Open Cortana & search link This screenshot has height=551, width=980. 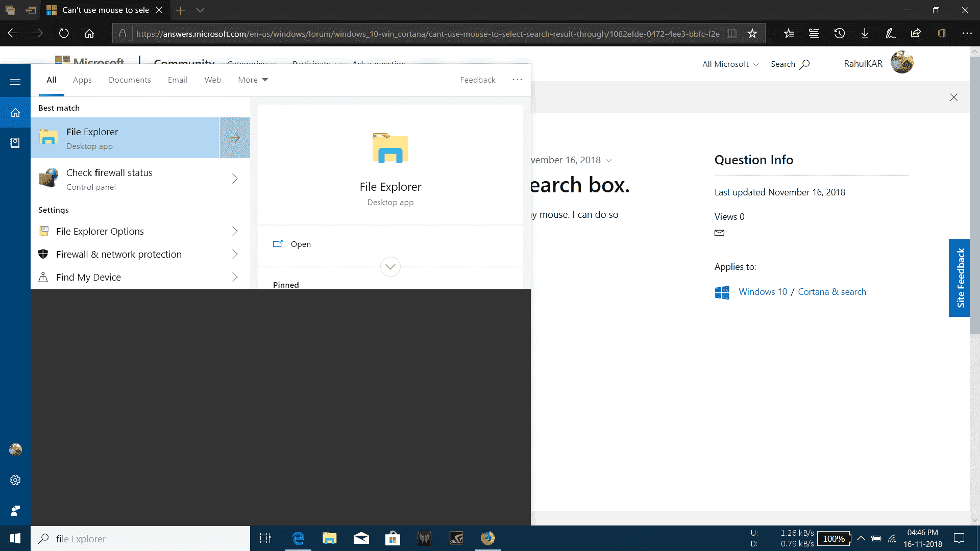pyautogui.click(x=832, y=292)
